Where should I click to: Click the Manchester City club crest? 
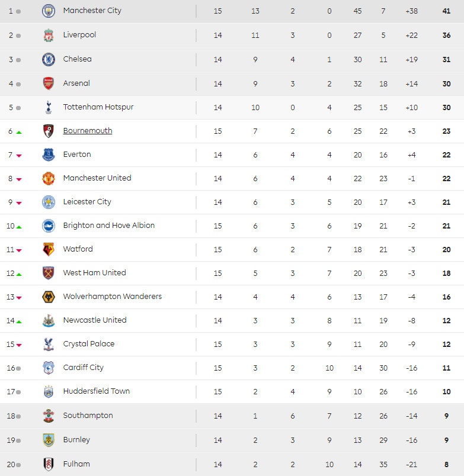click(x=49, y=11)
